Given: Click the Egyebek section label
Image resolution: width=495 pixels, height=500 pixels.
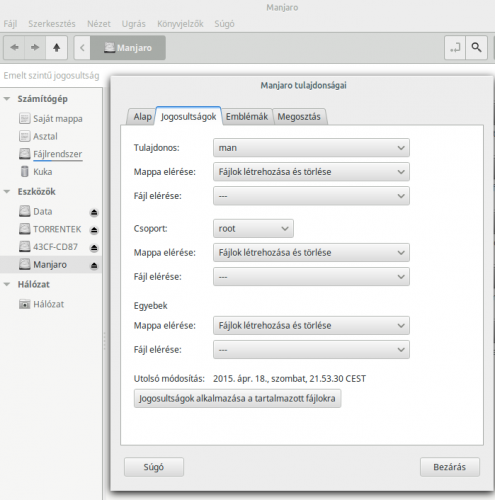Looking at the screenshot, I should click(x=150, y=306).
